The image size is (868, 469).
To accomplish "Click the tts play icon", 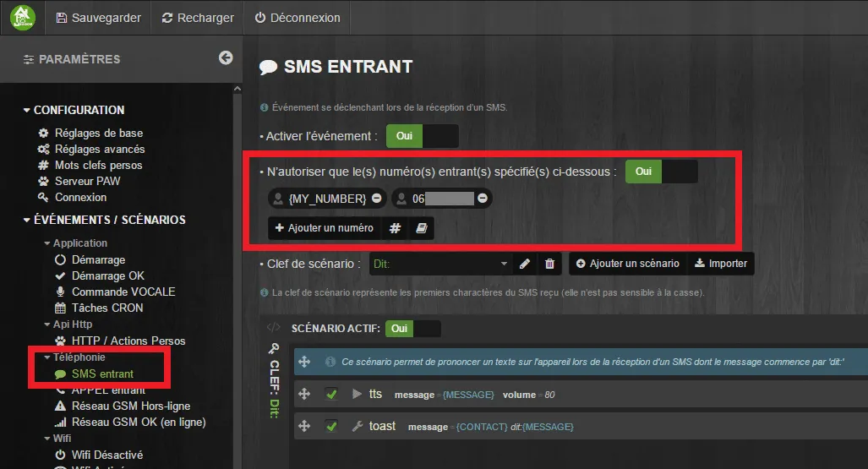I will [x=357, y=395].
